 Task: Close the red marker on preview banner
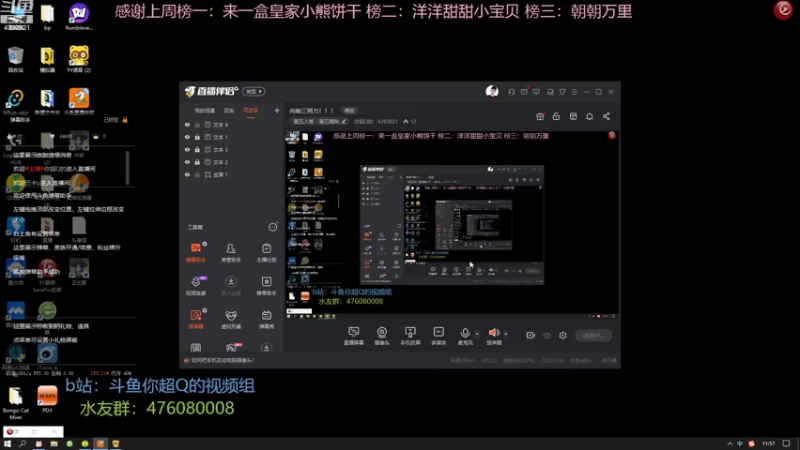[x=612, y=135]
